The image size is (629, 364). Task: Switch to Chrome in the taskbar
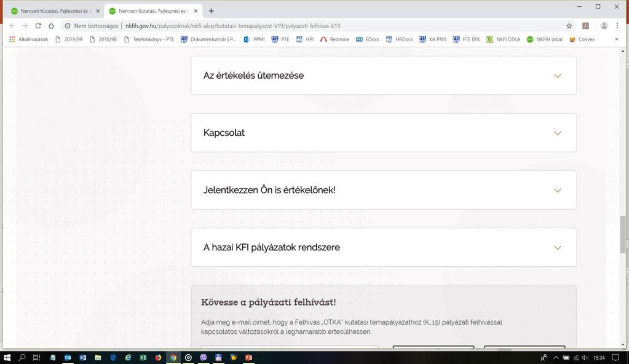coord(173,358)
